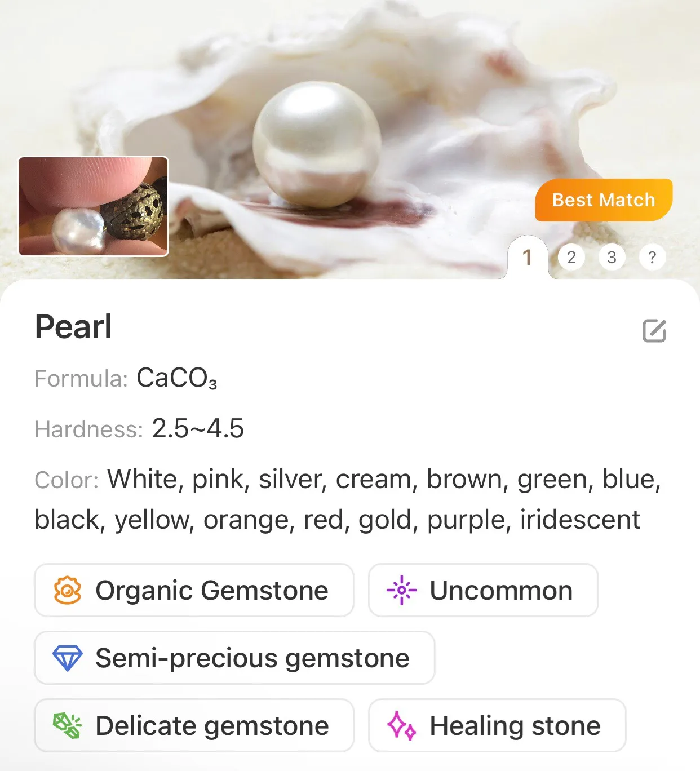
Task: Tap the green Delicate gemstone icon
Action: [x=68, y=725]
